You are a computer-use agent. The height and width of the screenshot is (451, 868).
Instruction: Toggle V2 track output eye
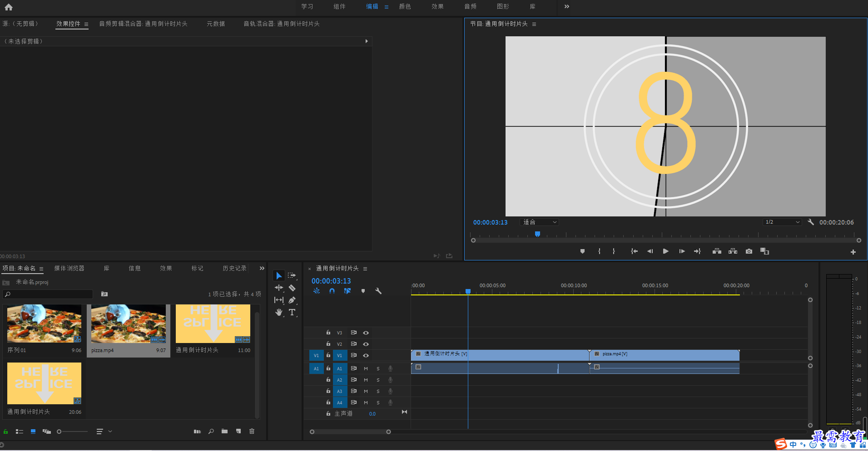coord(366,344)
